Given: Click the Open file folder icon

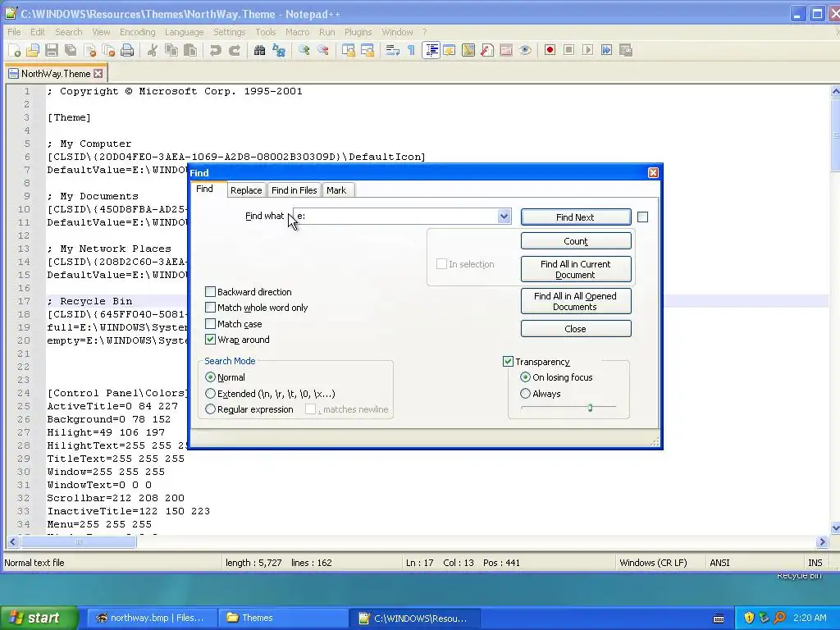Looking at the screenshot, I should (x=33, y=50).
